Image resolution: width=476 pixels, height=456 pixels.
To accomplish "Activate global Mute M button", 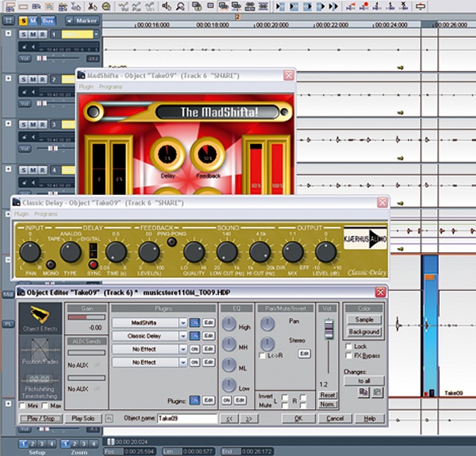I will point(33,21).
